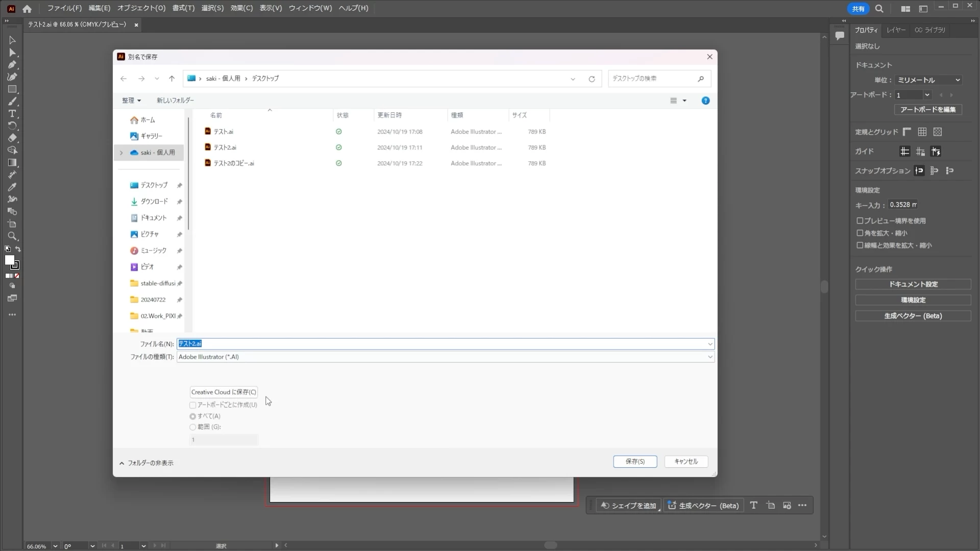Enable Scale Strokes and Effects checkbox
This screenshot has height=551, width=980.
click(x=860, y=245)
